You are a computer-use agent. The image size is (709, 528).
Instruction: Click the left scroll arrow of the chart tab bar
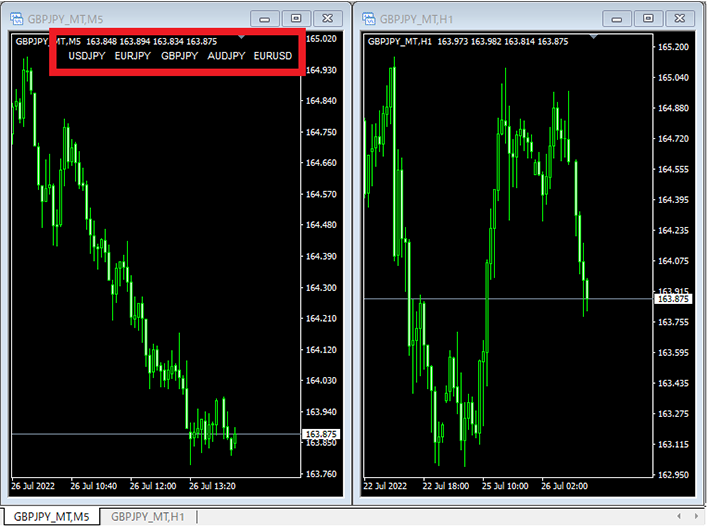[x=679, y=516]
